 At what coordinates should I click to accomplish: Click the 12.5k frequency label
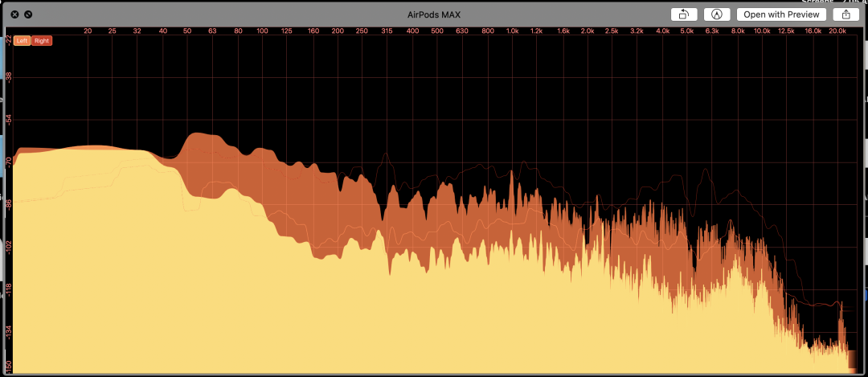pos(787,31)
